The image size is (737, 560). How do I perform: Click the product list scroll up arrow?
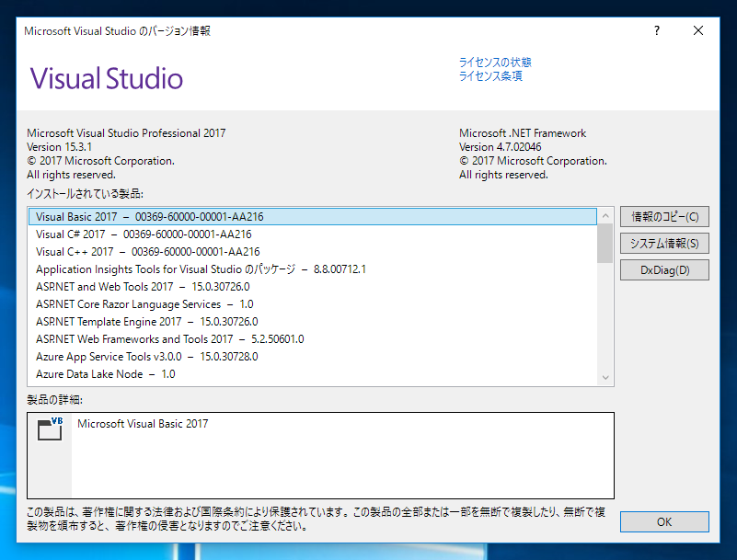[605, 216]
